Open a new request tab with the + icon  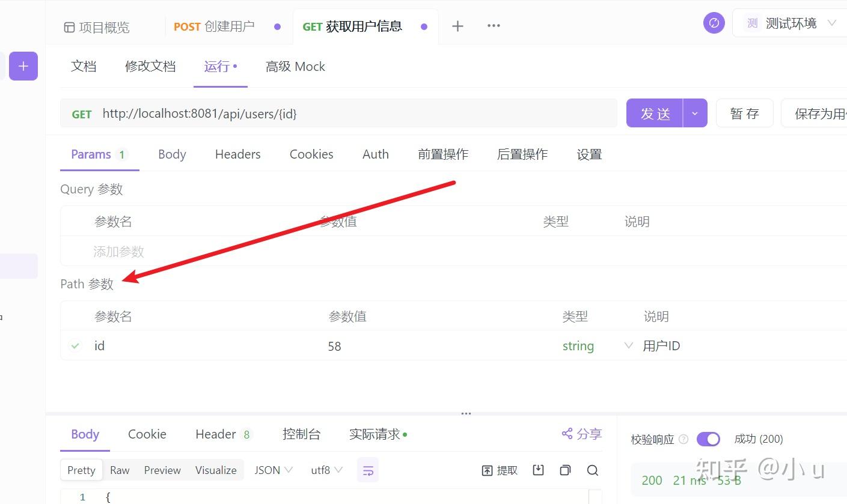(x=457, y=26)
